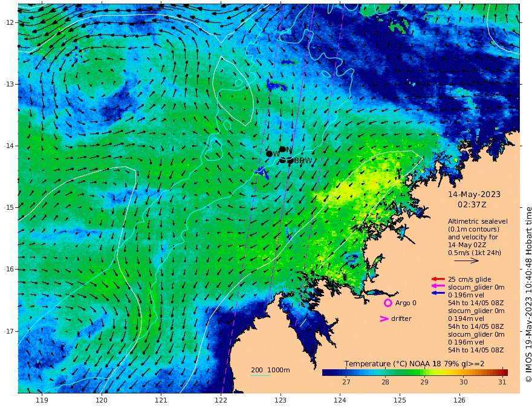Viewport: 532px width, 411px height.
Task: Click the '25 cm/s glide' legend text
Action: [470, 279]
